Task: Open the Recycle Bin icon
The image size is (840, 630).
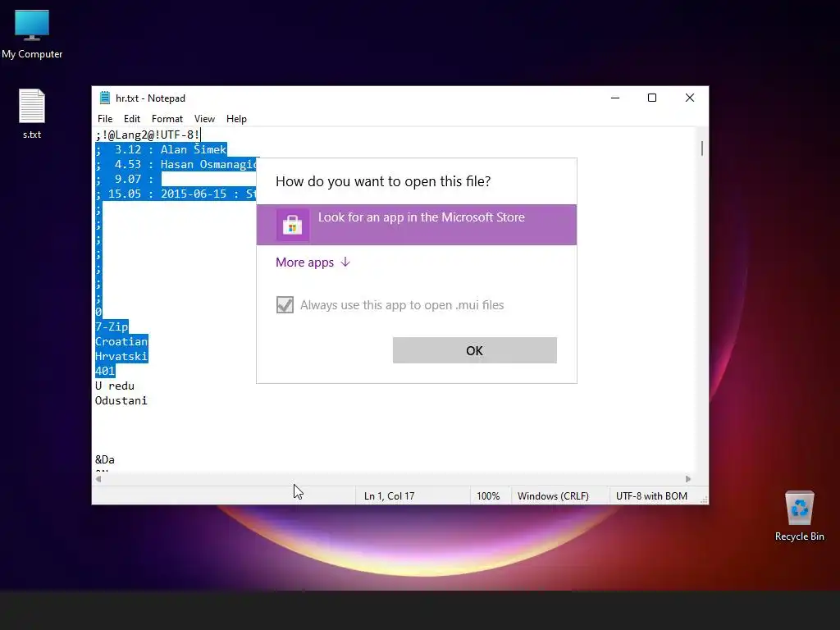Action: tap(799, 515)
